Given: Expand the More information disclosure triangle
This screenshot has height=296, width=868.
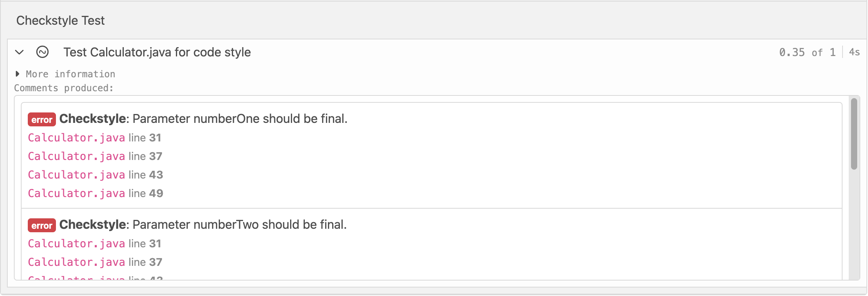Looking at the screenshot, I should tap(17, 74).
